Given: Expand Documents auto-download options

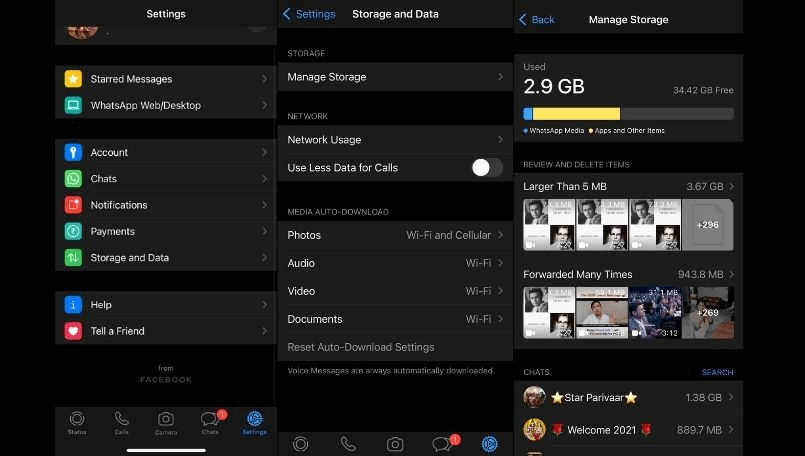Looking at the screenshot, I should pyautogui.click(x=395, y=319).
